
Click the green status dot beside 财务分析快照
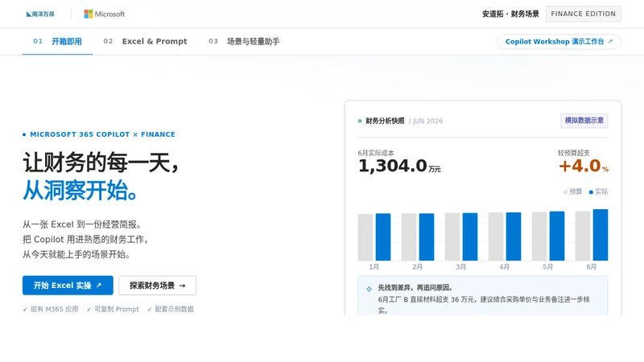click(360, 121)
